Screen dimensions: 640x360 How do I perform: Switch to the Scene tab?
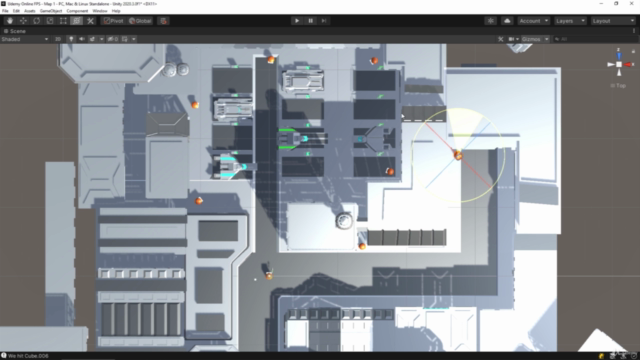tap(15, 31)
